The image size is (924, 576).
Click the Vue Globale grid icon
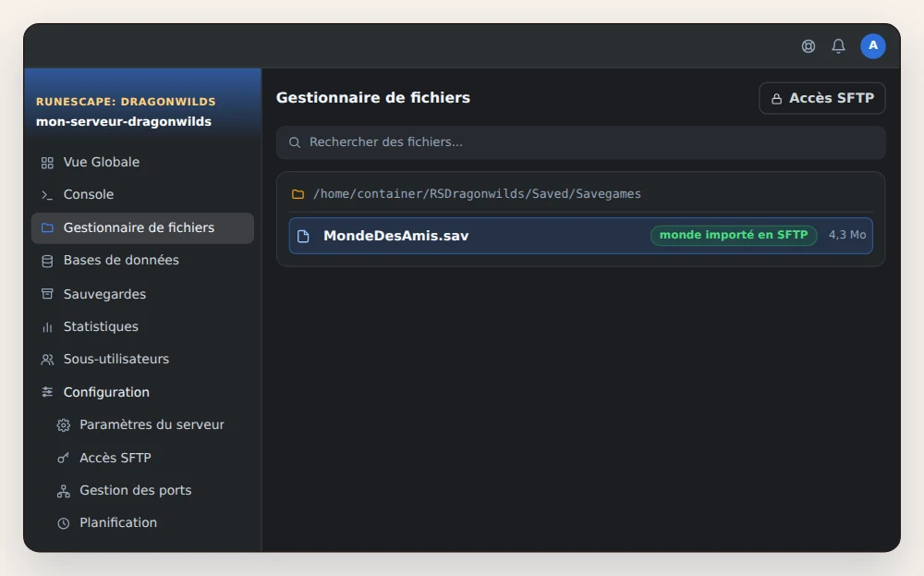(47, 163)
